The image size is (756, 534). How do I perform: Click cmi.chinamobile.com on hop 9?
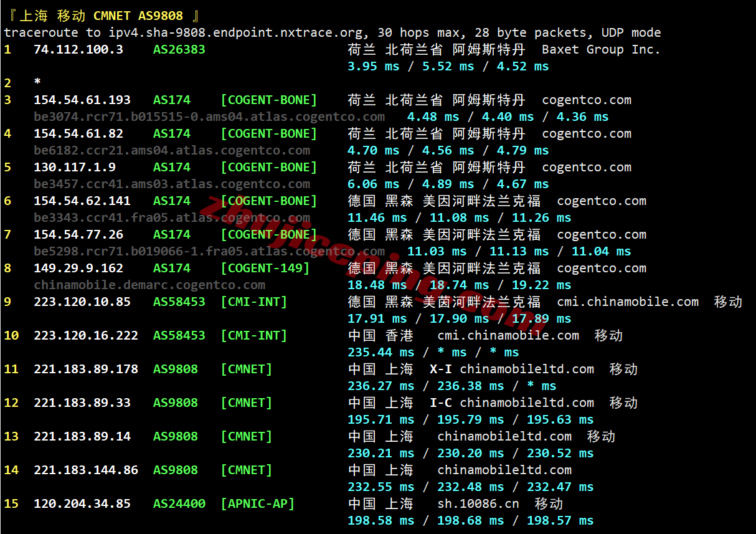(628, 302)
